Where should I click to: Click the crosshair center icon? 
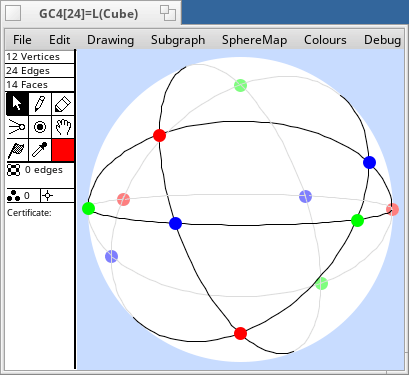(x=48, y=196)
